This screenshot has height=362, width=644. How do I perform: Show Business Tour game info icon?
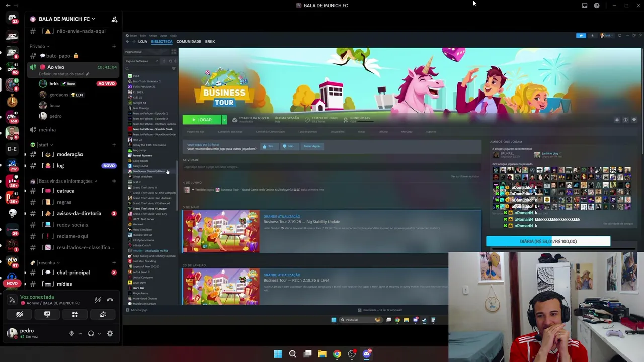(x=625, y=120)
